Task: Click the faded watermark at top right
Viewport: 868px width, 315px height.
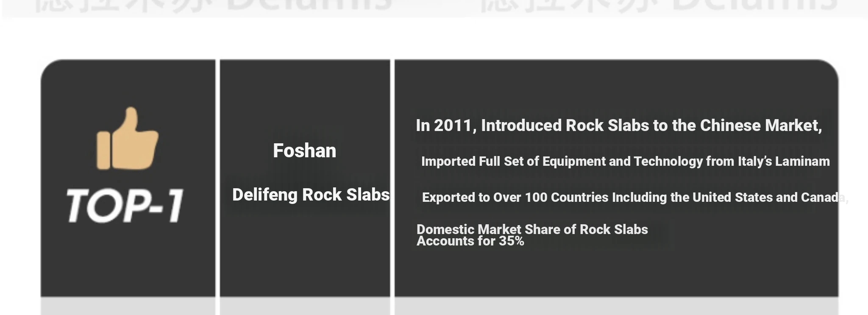Action: click(x=659, y=6)
